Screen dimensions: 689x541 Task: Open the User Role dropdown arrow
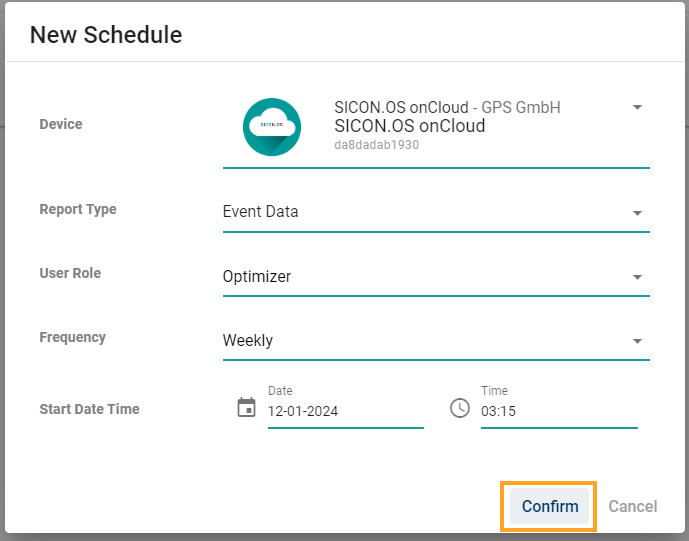tap(637, 277)
